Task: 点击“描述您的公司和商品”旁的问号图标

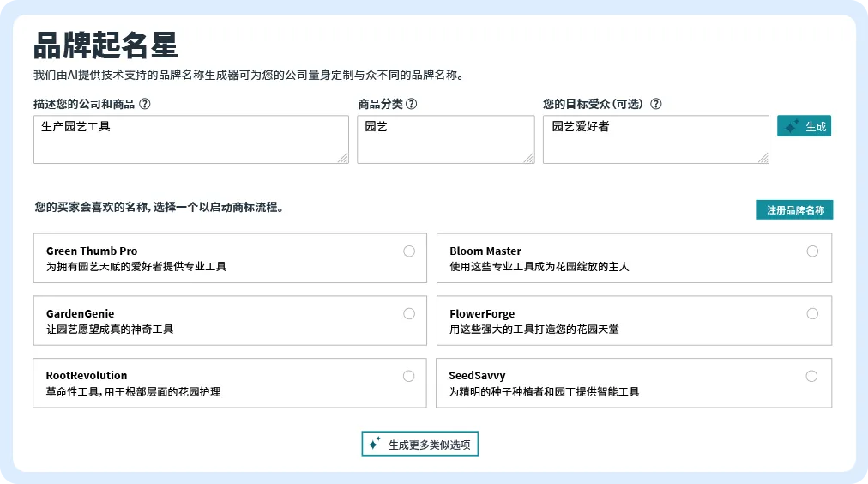Action: coord(145,104)
